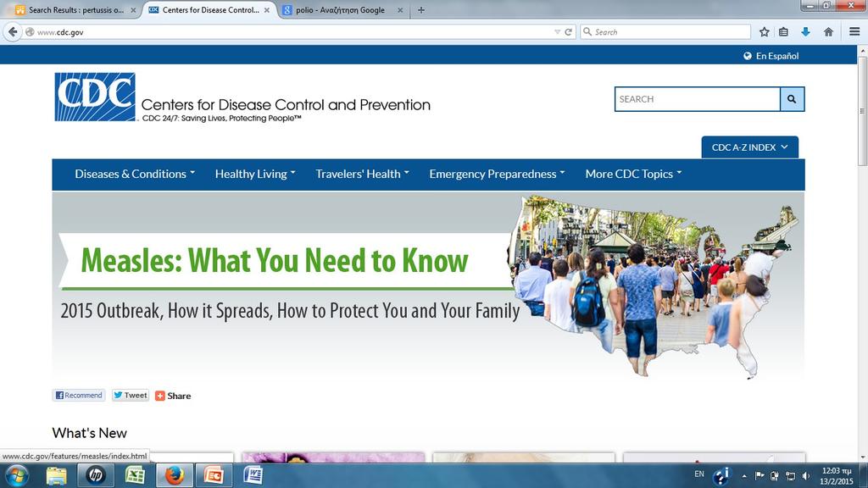Click the power icon in the system tray

tap(775, 476)
